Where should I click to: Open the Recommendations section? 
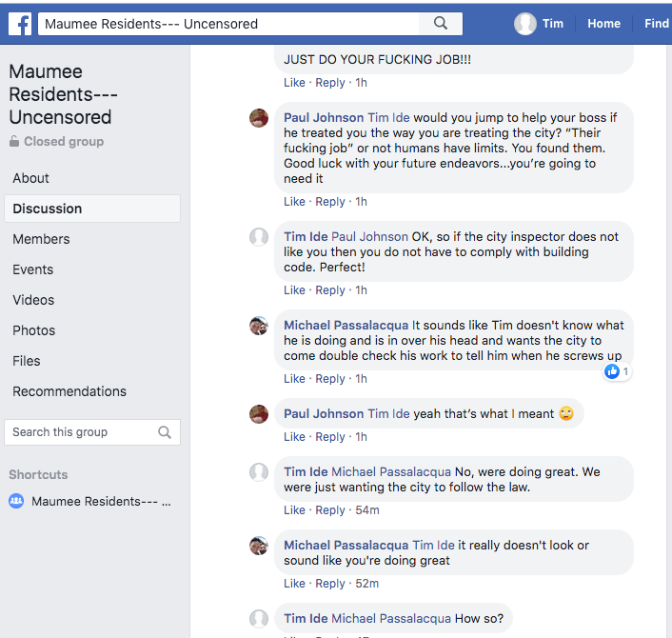[69, 391]
